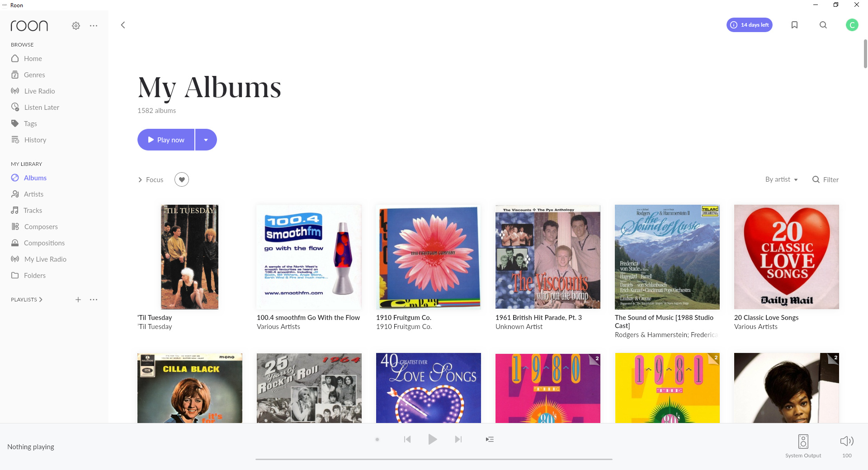Click the playback seek bar
Image resolution: width=868 pixels, height=470 pixels.
pyautogui.click(x=434, y=459)
